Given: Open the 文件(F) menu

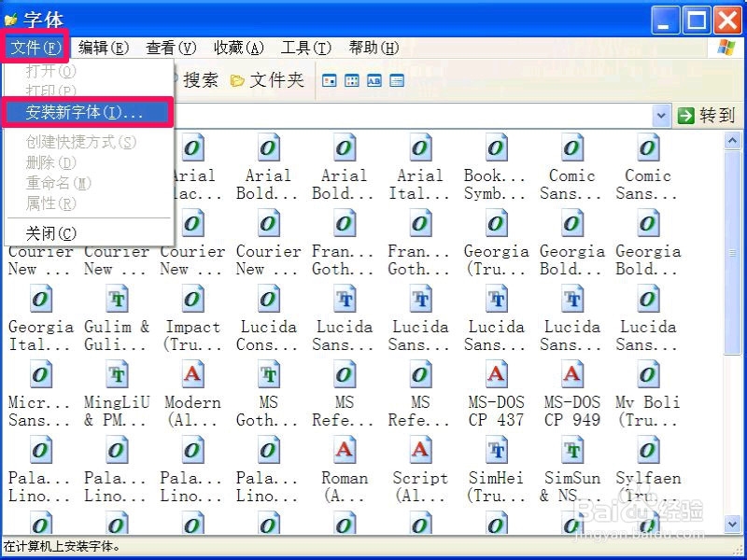Looking at the screenshot, I should click(35, 48).
